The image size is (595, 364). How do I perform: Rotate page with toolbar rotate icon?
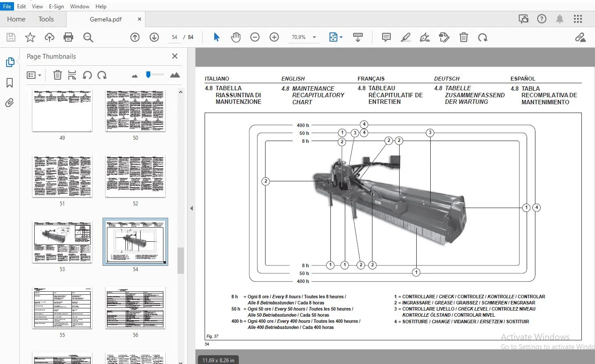pos(483,37)
